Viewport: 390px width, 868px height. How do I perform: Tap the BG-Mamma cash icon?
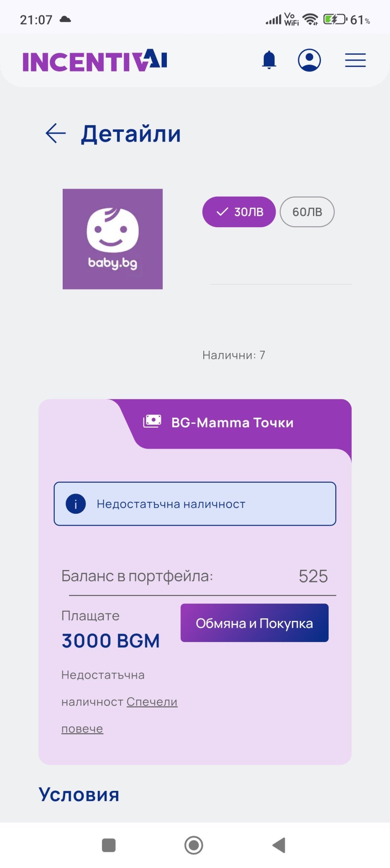pos(152,421)
